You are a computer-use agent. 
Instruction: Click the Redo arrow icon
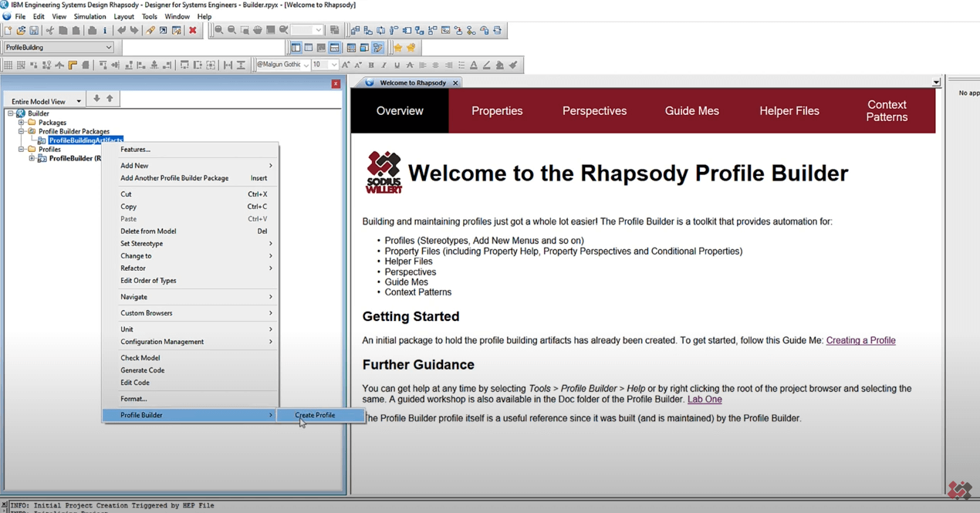click(x=134, y=30)
